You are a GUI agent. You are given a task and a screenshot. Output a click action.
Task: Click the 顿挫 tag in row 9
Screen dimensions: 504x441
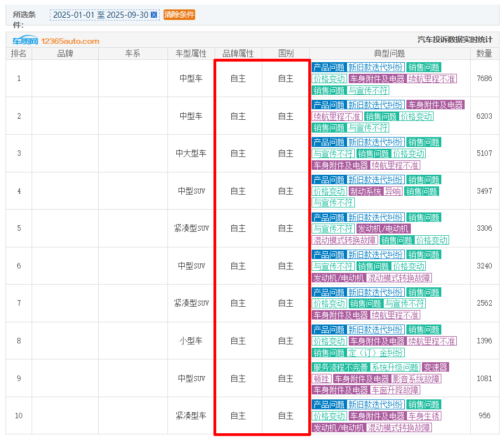click(x=321, y=379)
